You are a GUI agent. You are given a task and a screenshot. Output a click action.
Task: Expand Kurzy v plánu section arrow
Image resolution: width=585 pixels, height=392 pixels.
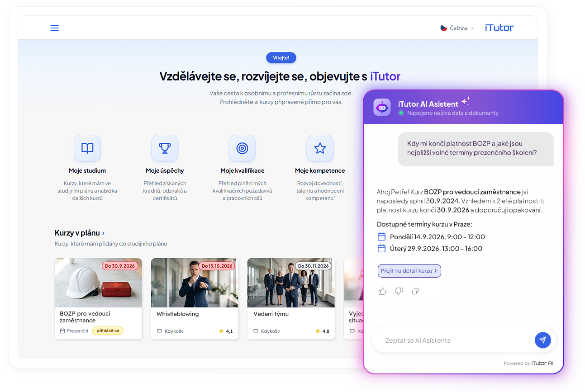[104, 233]
